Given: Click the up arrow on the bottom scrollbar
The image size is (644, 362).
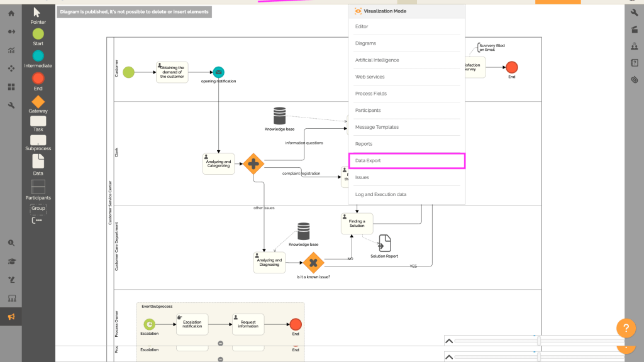Looking at the screenshot, I should pyautogui.click(x=449, y=340).
